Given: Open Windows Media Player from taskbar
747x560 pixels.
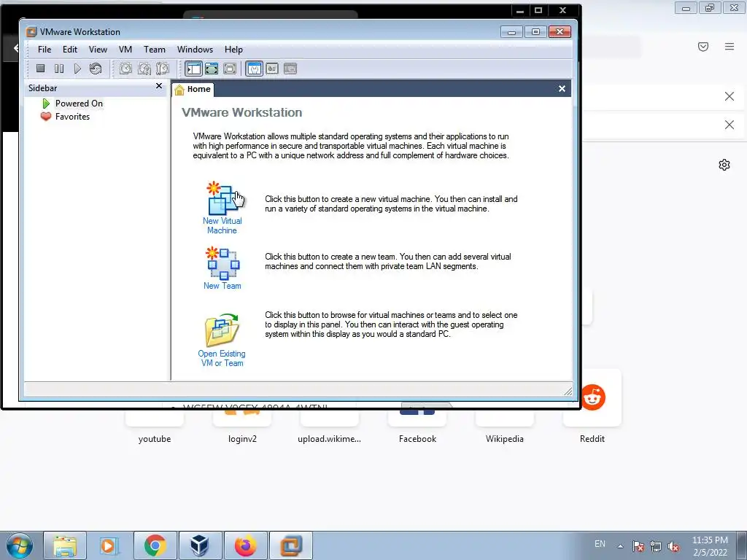Looking at the screenshot, I should (x=109, y=545).
